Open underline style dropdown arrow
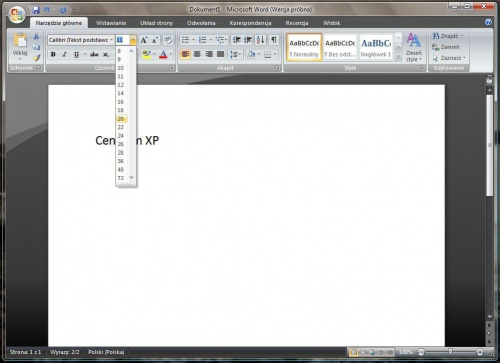Viewport: 500px width, 363px height. coord(85,54)
